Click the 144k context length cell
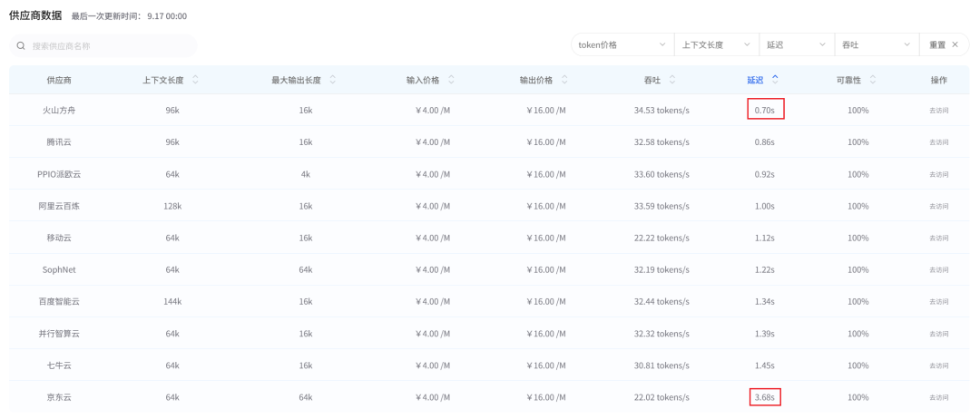This screenshot has height=419, width=980. coord(171,302)
